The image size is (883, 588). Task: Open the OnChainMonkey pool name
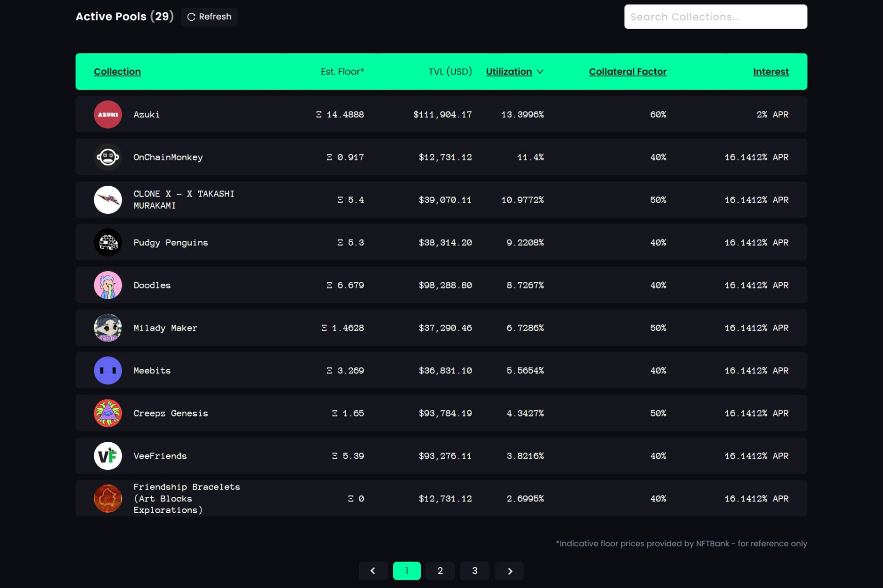click(x=168, y=157)
